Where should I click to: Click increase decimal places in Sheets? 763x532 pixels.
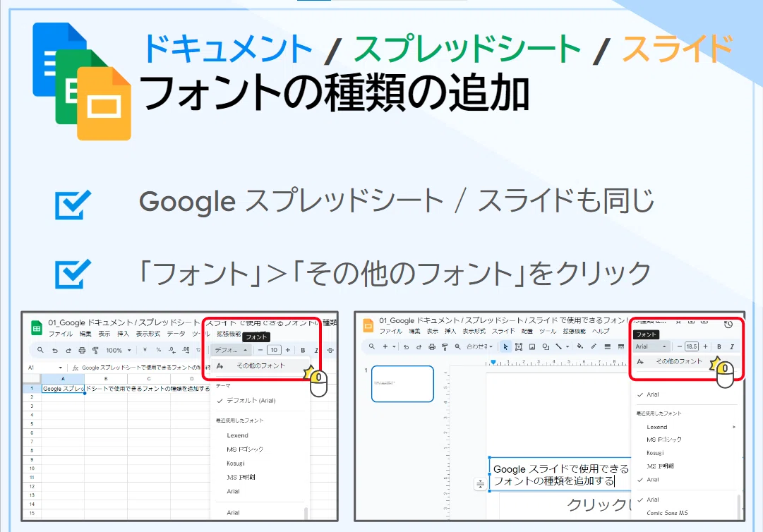tap(186, 350)
